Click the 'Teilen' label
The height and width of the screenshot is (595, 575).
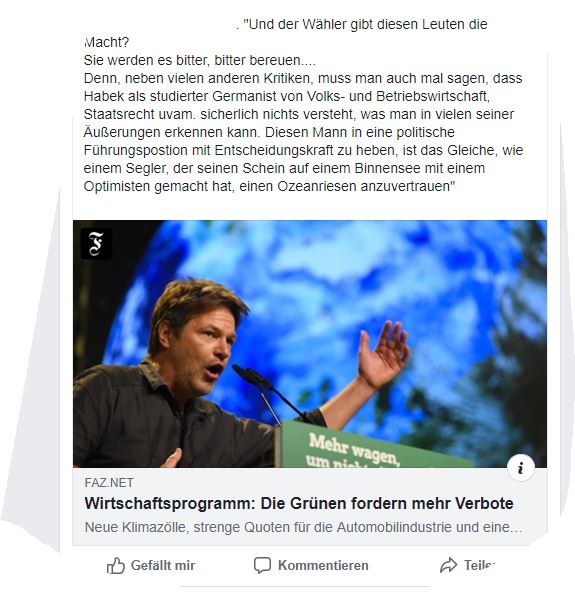(x=479, y=565)
